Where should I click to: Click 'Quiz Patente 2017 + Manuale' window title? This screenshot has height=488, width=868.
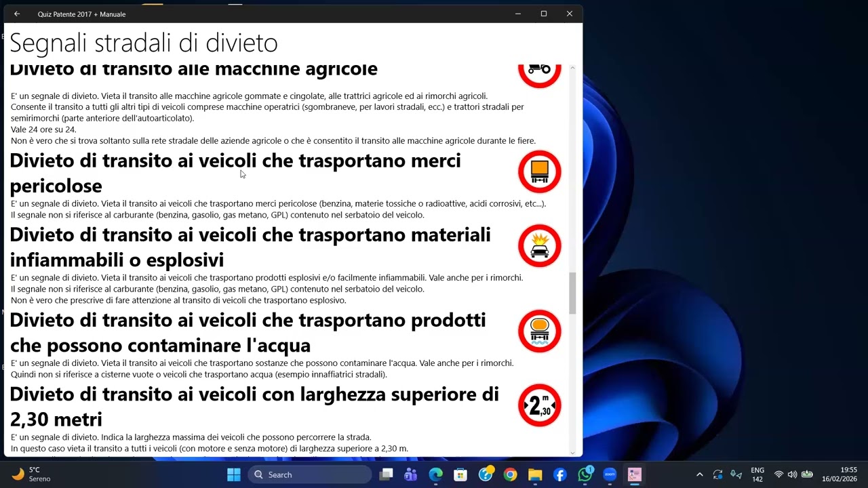(x=81, y=14)
